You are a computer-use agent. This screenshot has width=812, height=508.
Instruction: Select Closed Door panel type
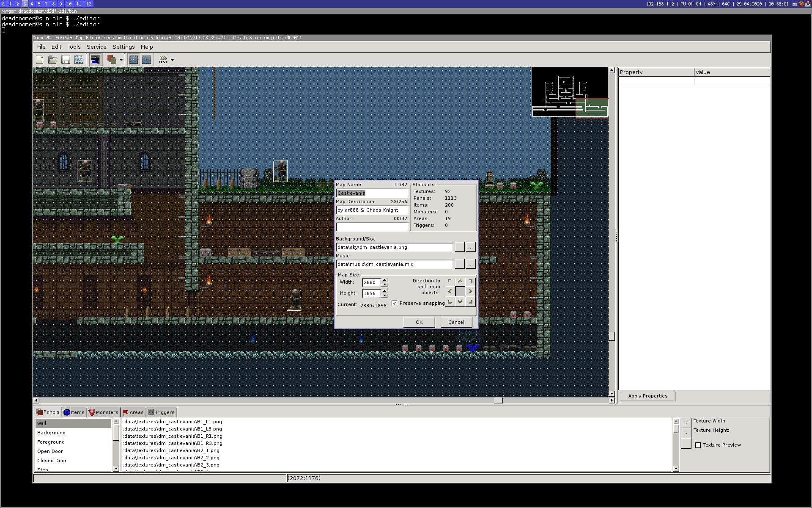pyautogui.click(x=73, y=461)
